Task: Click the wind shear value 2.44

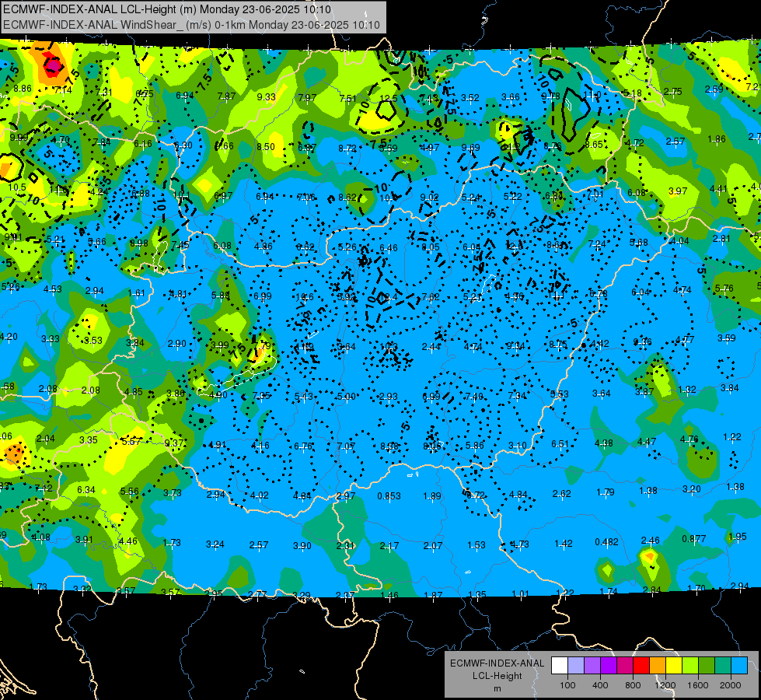Action: click(431, 347)
